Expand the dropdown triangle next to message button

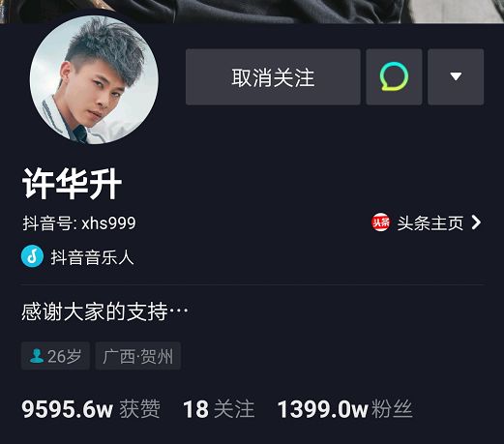456,76
